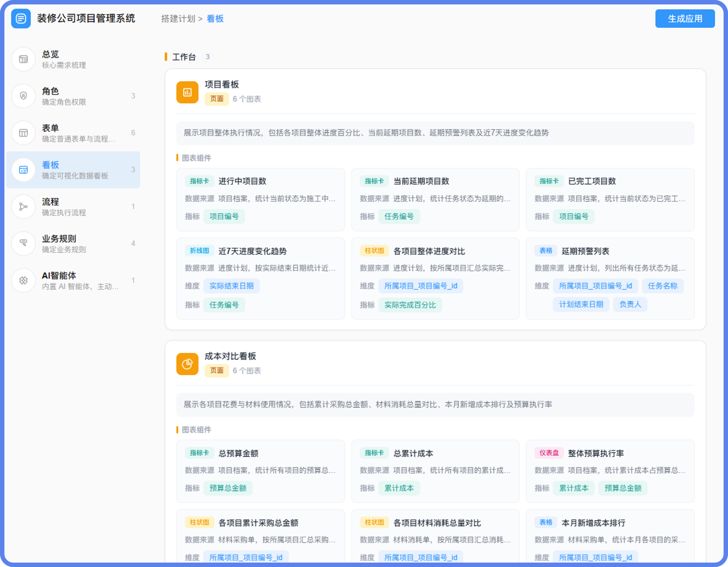Click 搭建计划 in the breadcrumb
The image size is (728, 567).
tap(178, 19)
